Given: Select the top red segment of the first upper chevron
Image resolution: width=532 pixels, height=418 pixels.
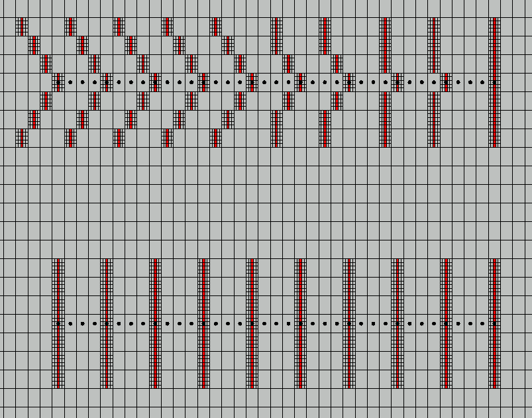Looking at the screenshot, I should (x=22, y=26).
